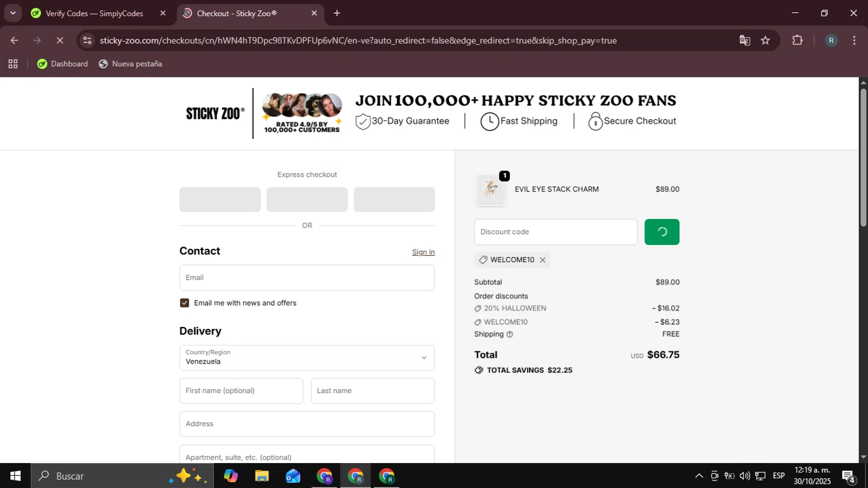Screen dimensions: 868x488
Task: Click the third express checkout button
Action: (394, 199)
